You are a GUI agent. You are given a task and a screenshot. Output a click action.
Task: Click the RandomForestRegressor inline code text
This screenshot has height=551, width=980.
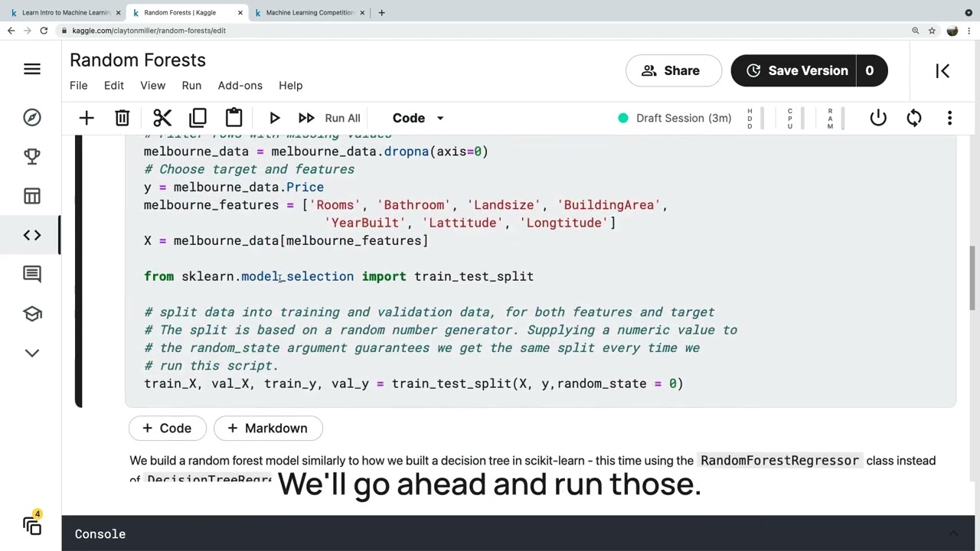[x=779, y=461]
